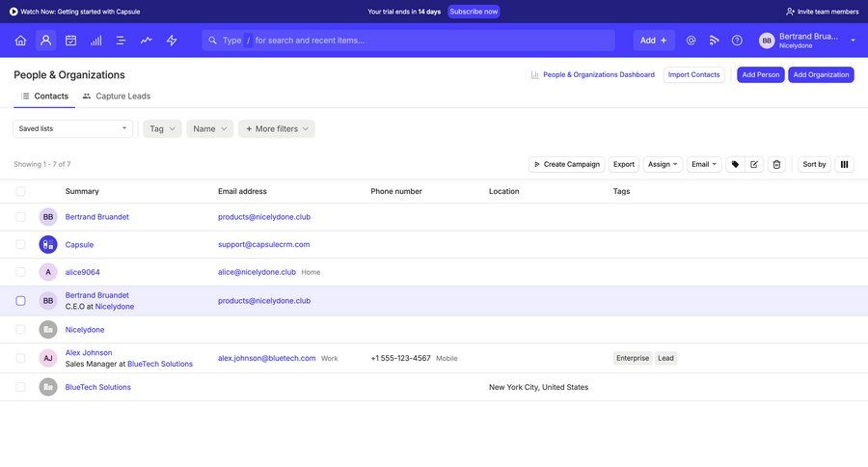Click the alice9064 avatar
The width and height of the screenshot is (868, 467).
coord(48,272)
